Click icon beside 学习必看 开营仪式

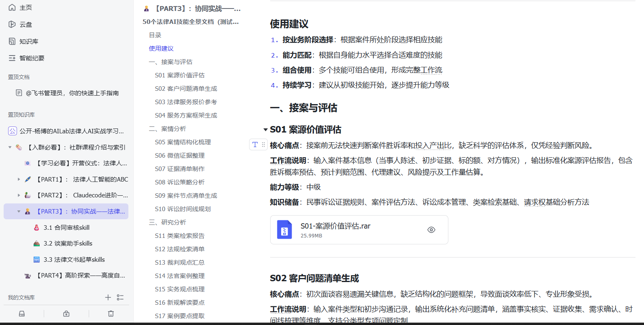28,163
